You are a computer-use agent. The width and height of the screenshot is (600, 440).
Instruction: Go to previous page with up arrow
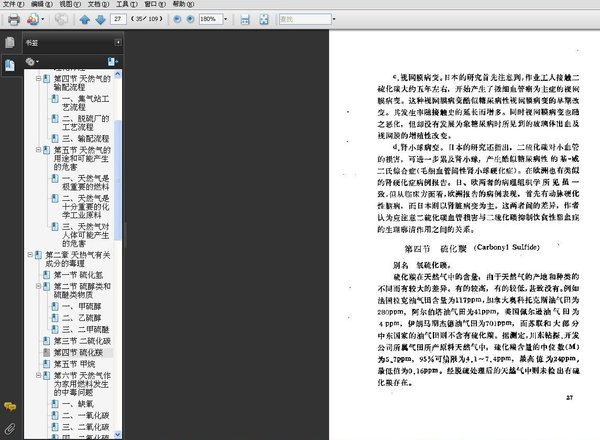(85, 19)
